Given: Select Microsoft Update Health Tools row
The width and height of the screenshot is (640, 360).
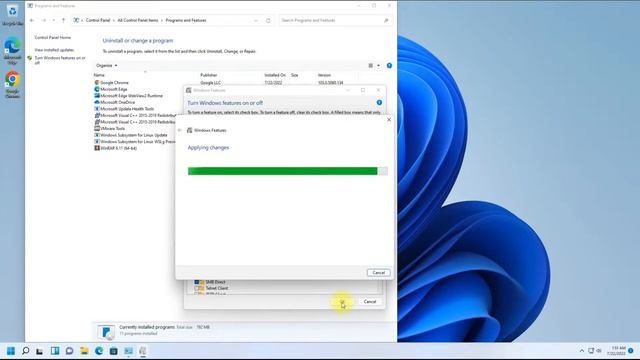Looking at the screenshot, I should click(127, 109).
